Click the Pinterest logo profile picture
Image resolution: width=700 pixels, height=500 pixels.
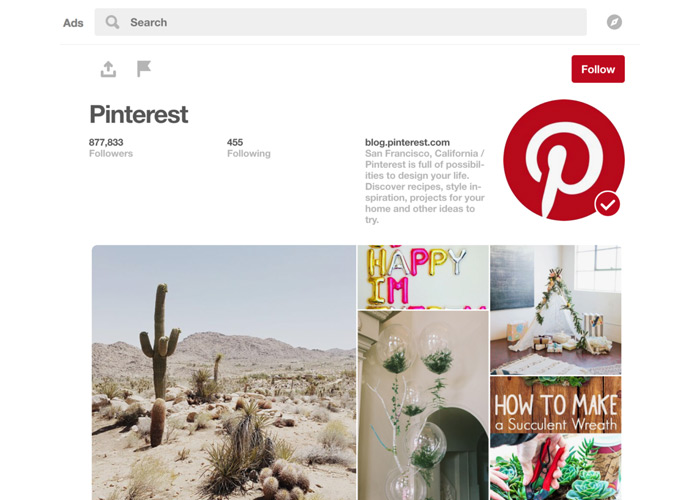coord(564,160)
